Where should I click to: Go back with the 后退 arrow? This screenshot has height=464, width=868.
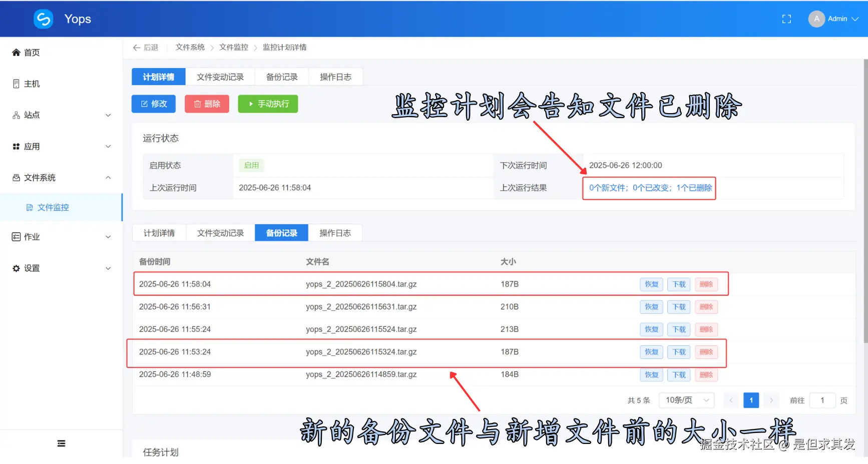click(145, 48)
